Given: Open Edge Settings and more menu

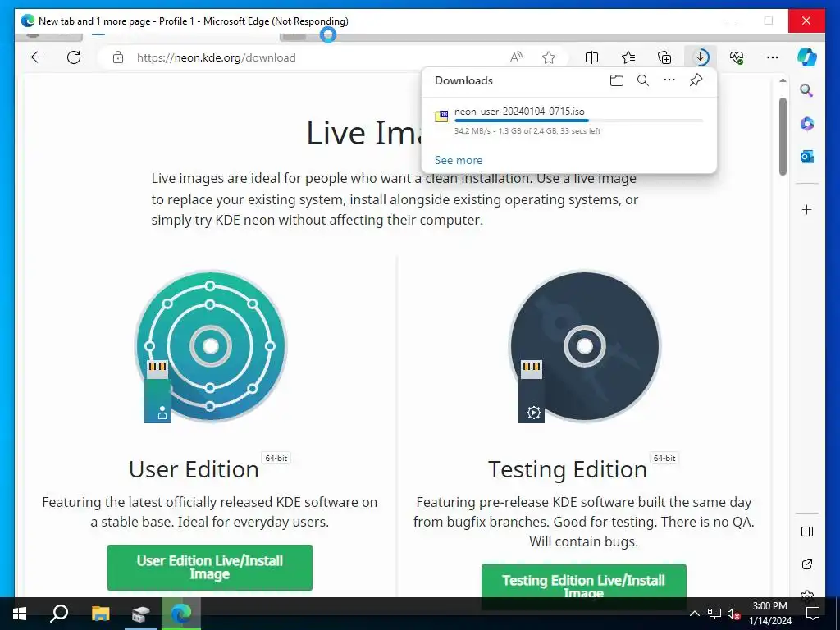Looking at the screenshot, I should (773, 57).
